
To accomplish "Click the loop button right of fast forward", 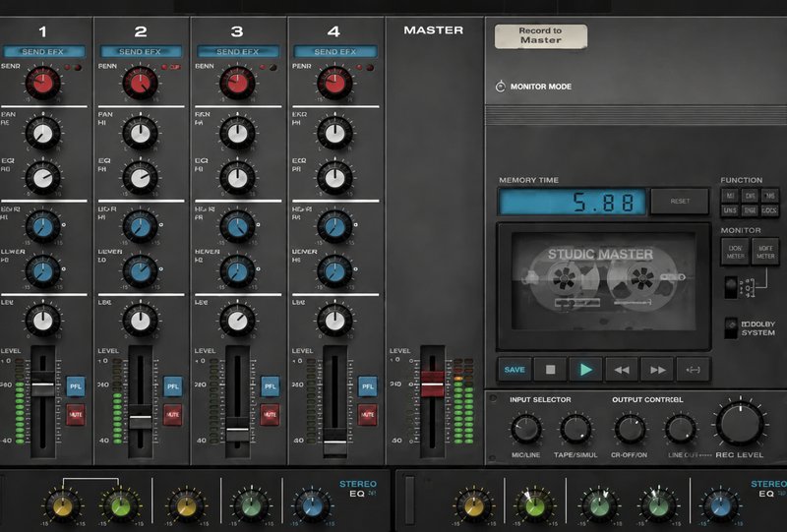I will [x=694, y=370].
